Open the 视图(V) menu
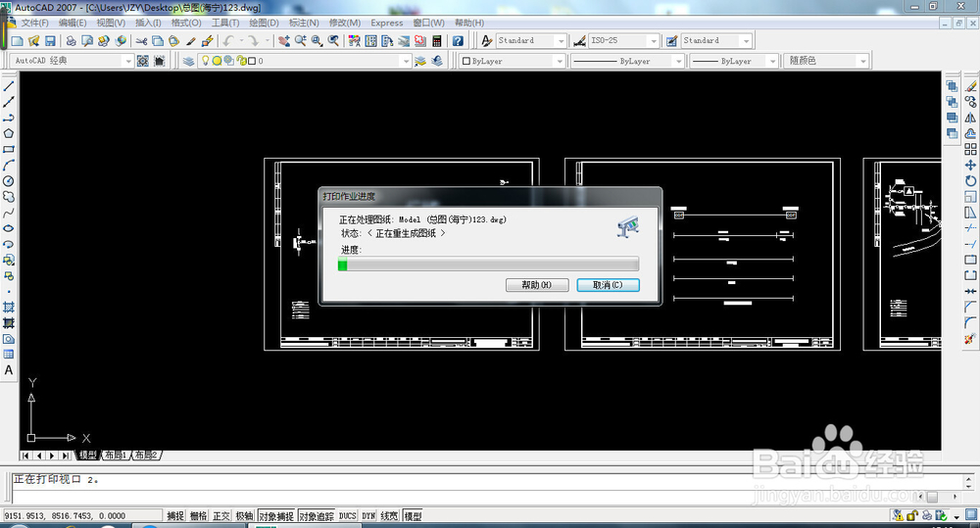This screenshot has width=980, height=528. click(x=111, y=23)
